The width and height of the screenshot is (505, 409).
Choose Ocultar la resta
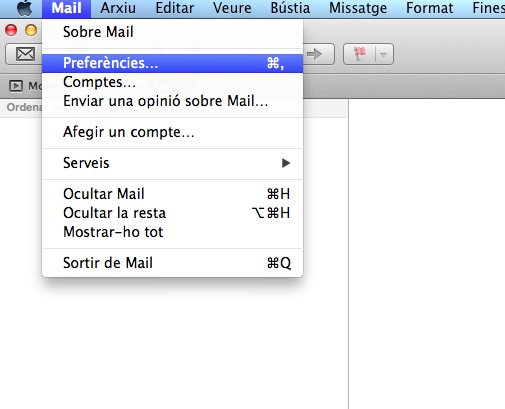(172, 213)
